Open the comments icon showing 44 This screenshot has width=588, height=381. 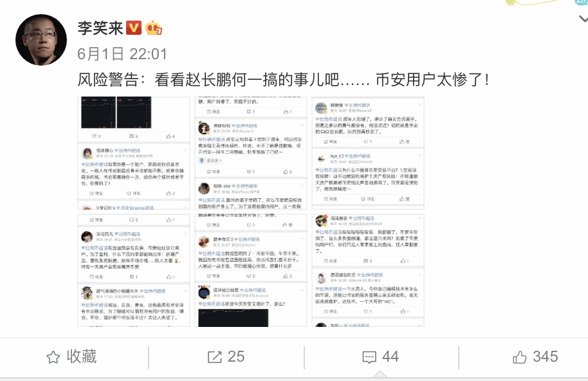[x=369, y=357]
